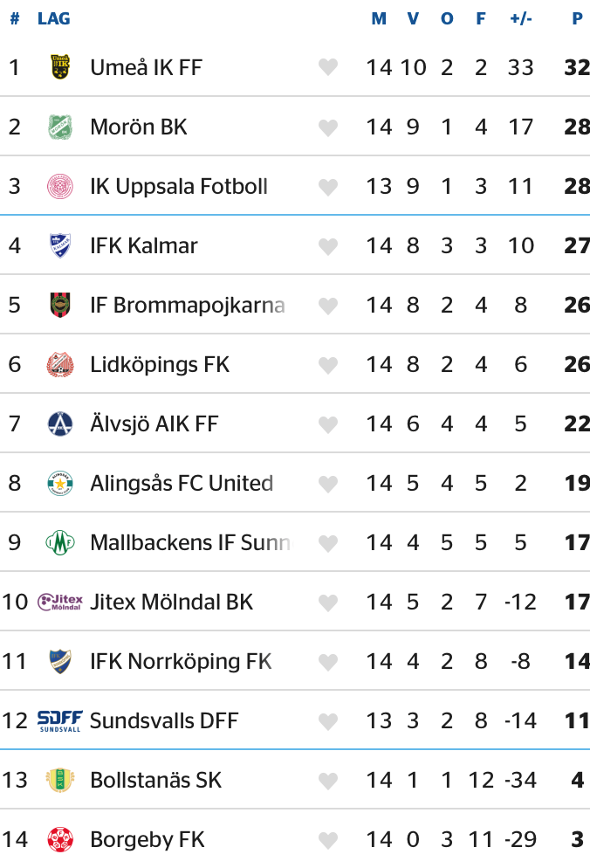Click the Borgeby FK club crest

pos(60,839)
